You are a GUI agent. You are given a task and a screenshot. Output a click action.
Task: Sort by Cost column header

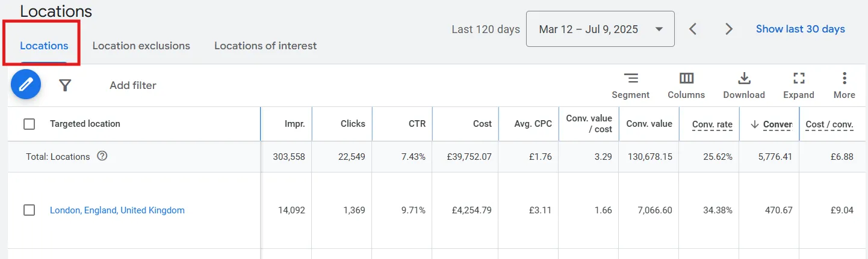(482, 124)
